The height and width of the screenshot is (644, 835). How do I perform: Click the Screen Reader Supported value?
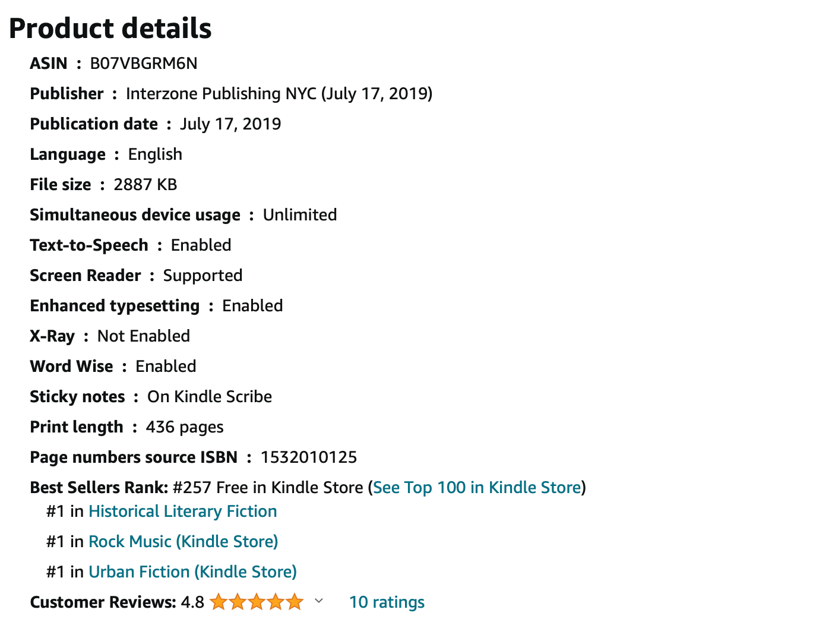point(203,275)
